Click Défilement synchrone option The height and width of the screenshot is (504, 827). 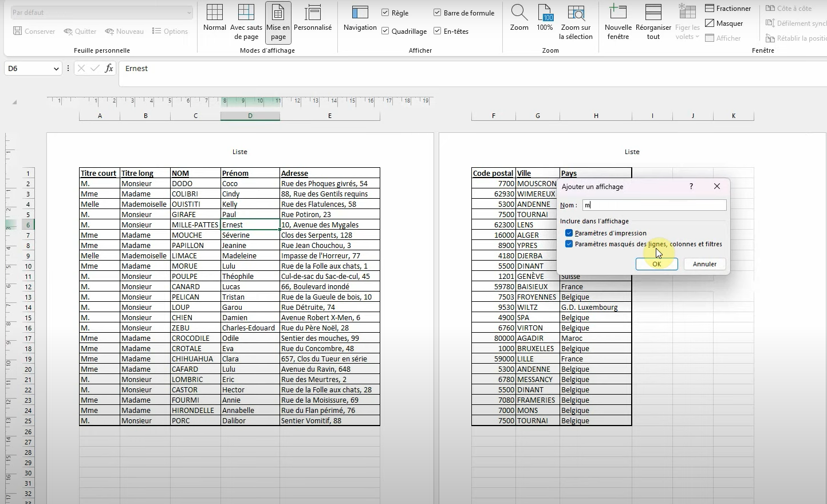point(796,23)
